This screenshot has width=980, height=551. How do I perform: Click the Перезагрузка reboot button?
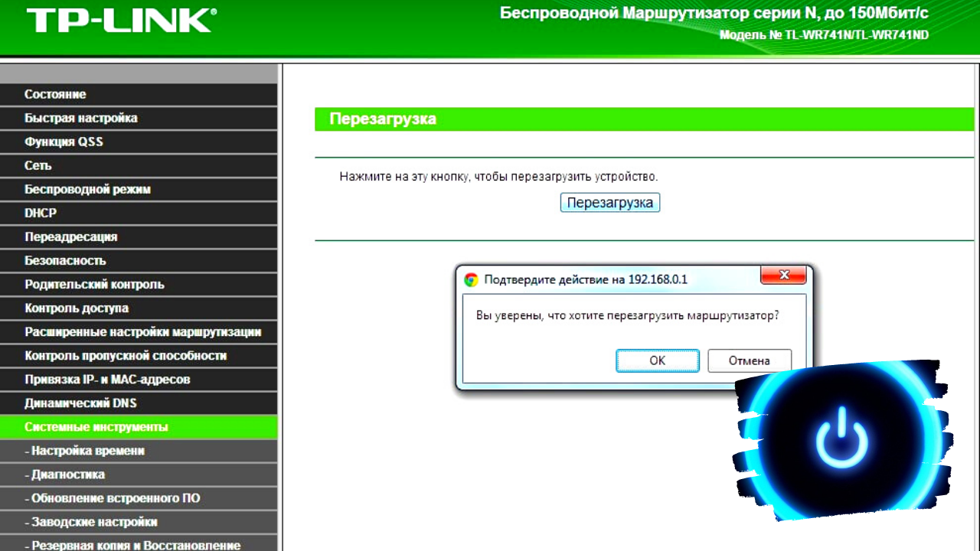[x=610, y=203]
